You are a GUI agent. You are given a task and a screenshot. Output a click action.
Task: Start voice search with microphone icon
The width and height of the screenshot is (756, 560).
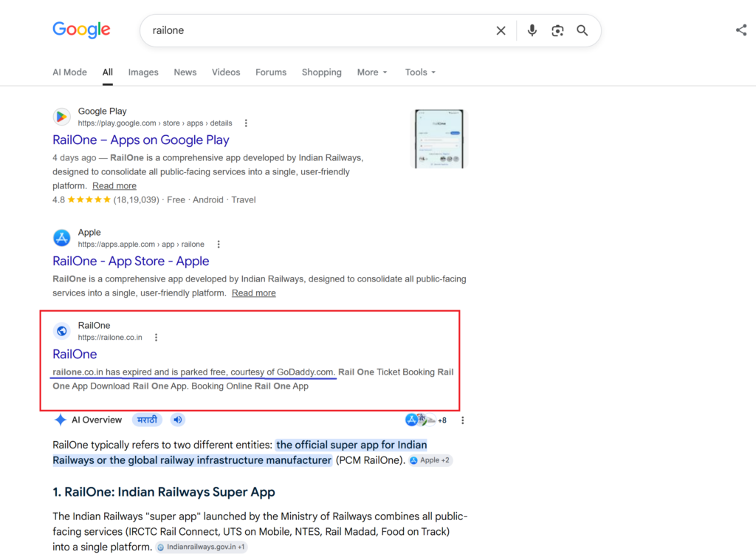(532, 30)
